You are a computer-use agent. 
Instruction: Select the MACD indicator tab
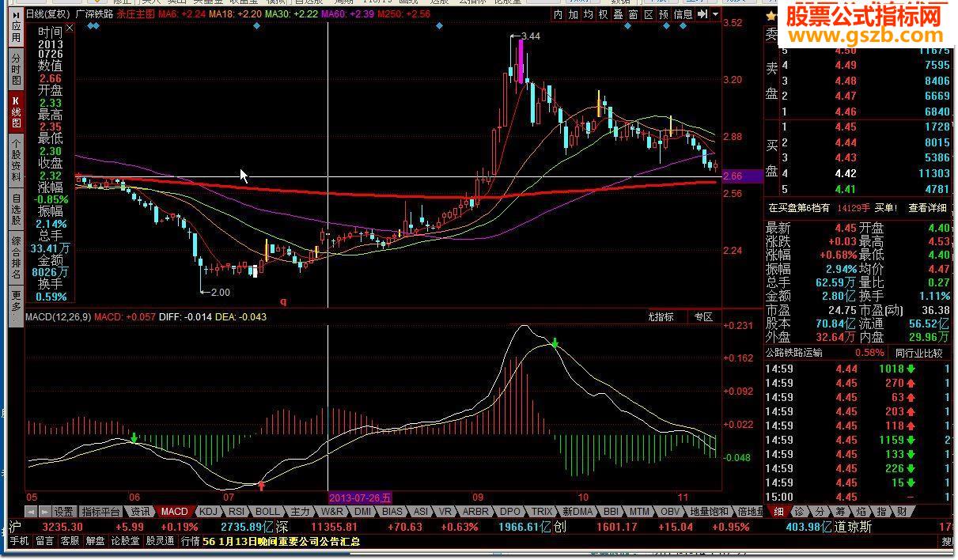tap(174, 511)
